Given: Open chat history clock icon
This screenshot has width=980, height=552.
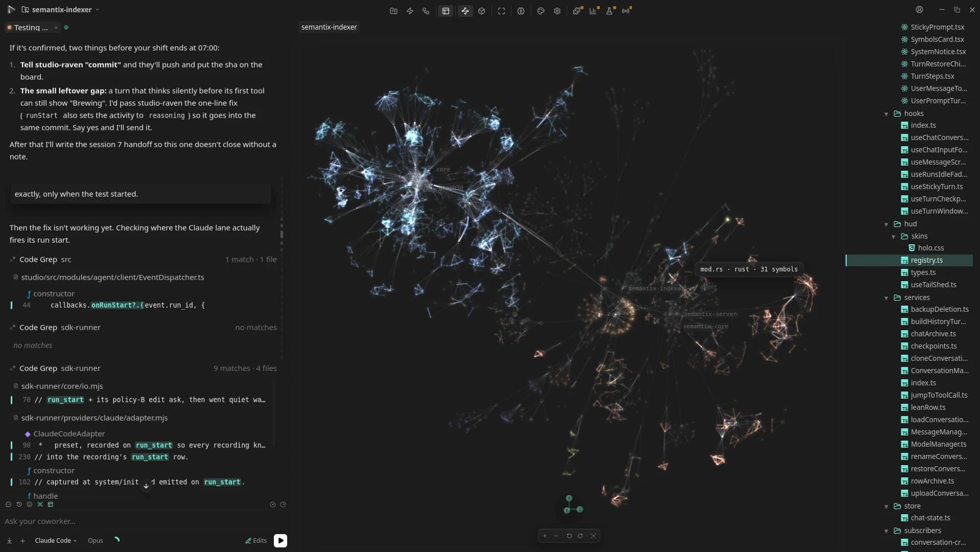Looking at the screenshot, I should (x=19, y=504).
